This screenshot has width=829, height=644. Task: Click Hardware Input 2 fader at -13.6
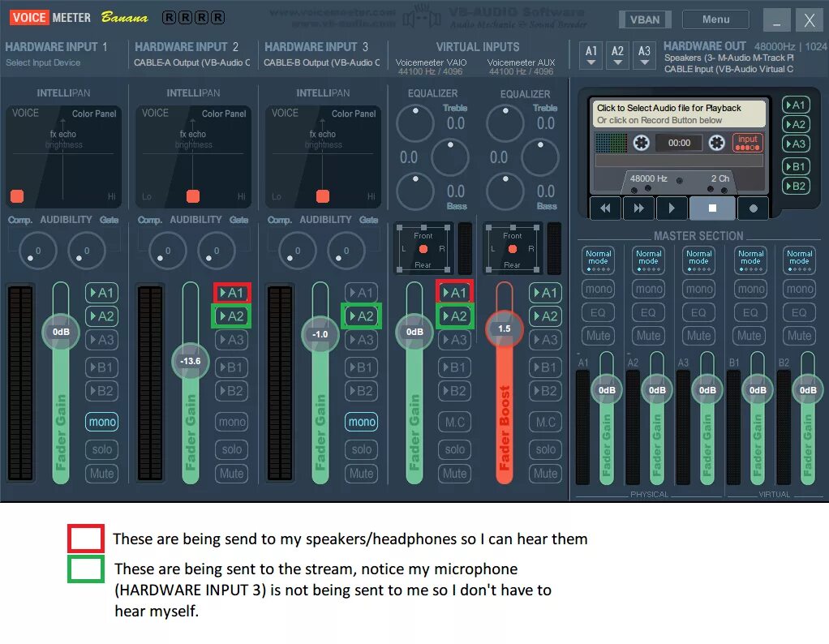(x=191, y=361)
